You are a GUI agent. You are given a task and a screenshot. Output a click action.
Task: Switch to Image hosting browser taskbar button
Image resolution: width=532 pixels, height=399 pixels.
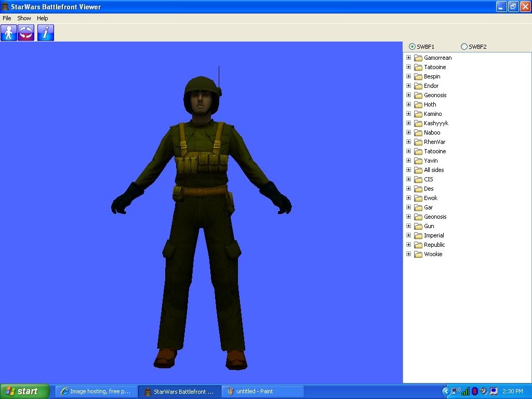click(x=97, y=391)
